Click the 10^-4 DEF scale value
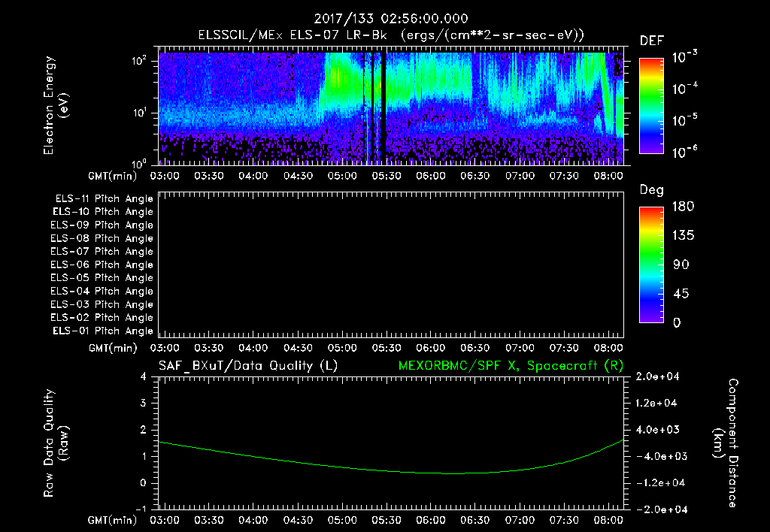This screenshot has width=770, height=532. (684, 89)
